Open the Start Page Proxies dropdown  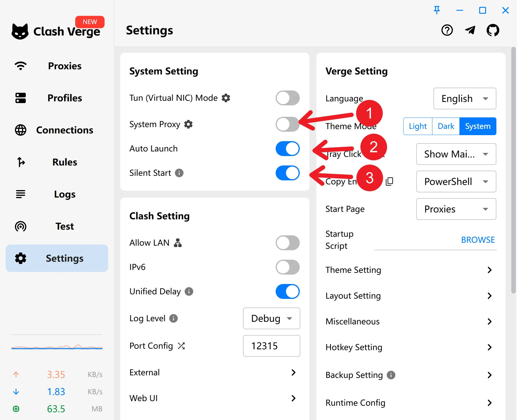click(456, 209)
